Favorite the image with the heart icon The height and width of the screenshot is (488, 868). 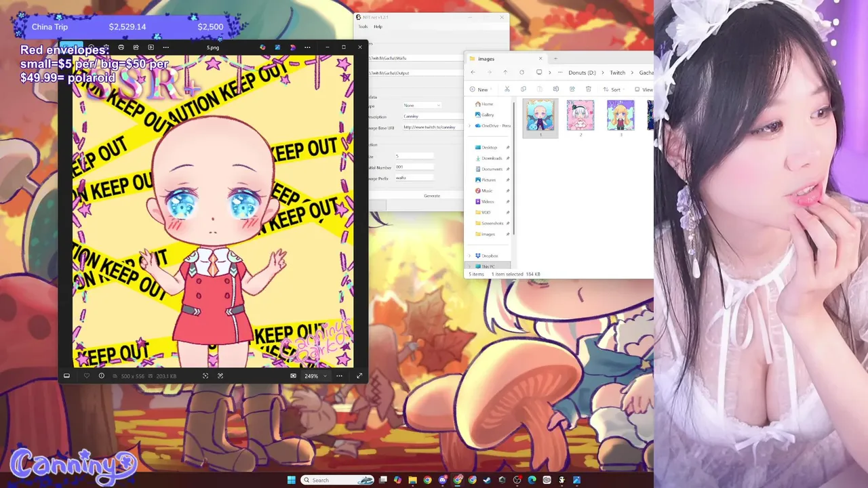point(86,375)
